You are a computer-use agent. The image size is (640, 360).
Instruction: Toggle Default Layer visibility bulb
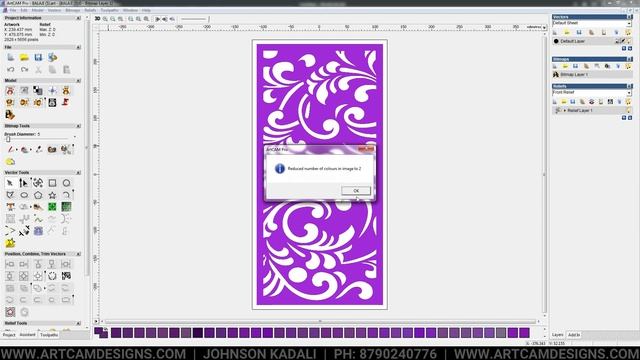pyautogui.click(x=629, y=41)
